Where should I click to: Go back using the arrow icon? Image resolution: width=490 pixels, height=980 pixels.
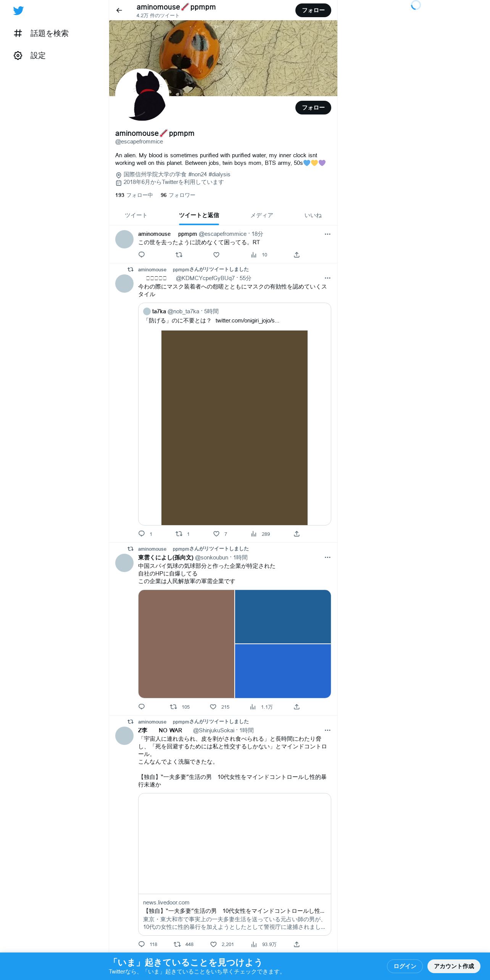tap(119, 10)
